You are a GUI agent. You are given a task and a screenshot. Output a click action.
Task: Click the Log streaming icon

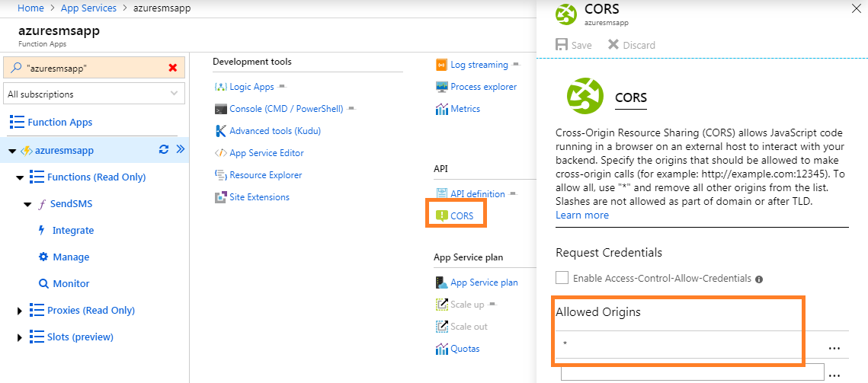441,65
